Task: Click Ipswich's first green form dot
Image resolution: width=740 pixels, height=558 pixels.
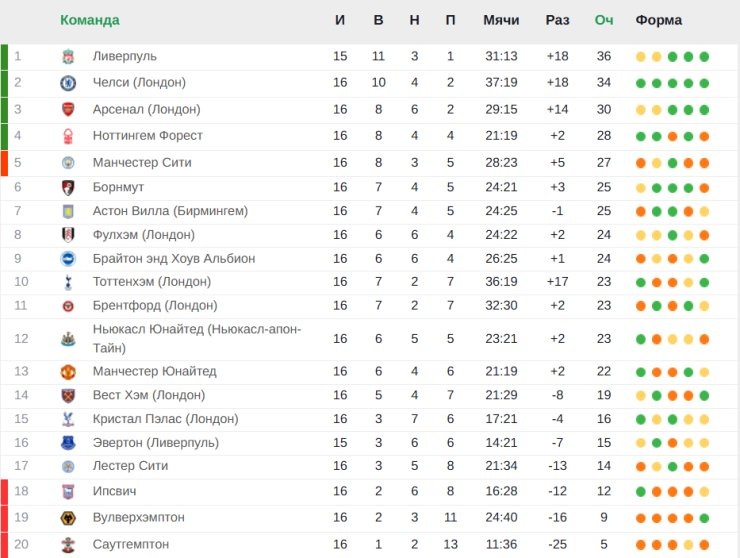Action: 640,492
